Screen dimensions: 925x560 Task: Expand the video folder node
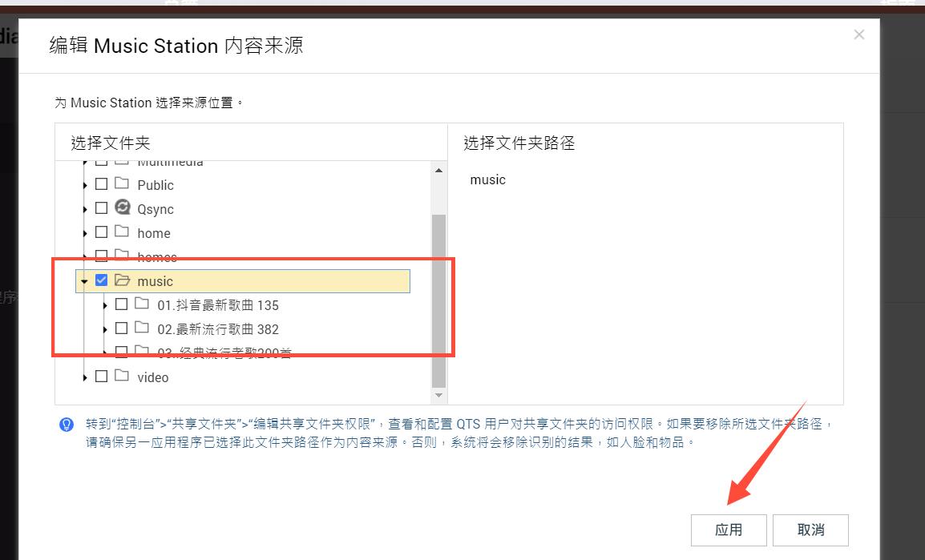[x=84, y=377]
